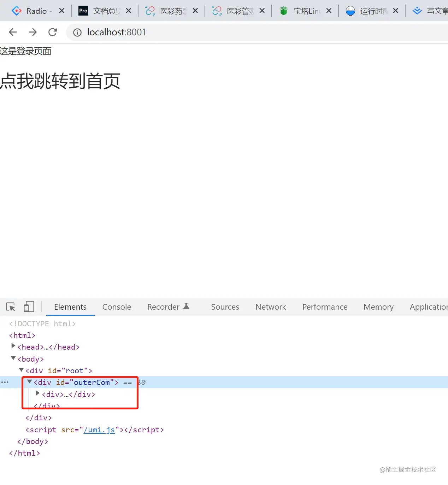
Task: Click the 医彩药 tab favicon
Action: 150,11
